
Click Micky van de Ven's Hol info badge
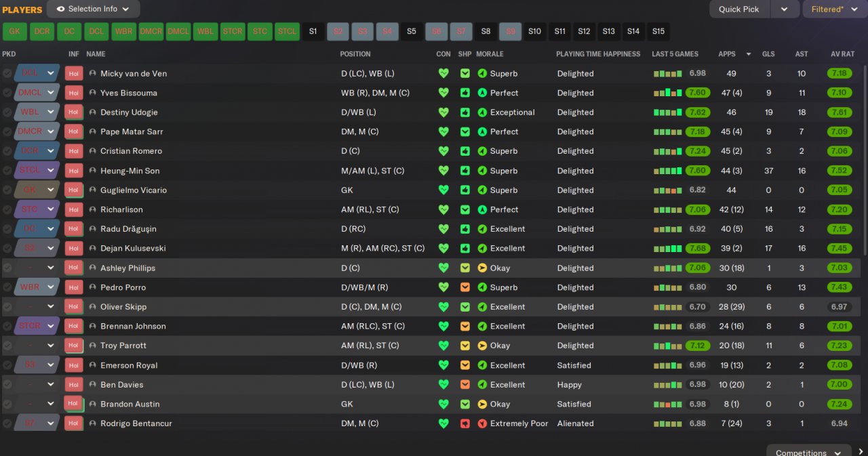[73, 73]
